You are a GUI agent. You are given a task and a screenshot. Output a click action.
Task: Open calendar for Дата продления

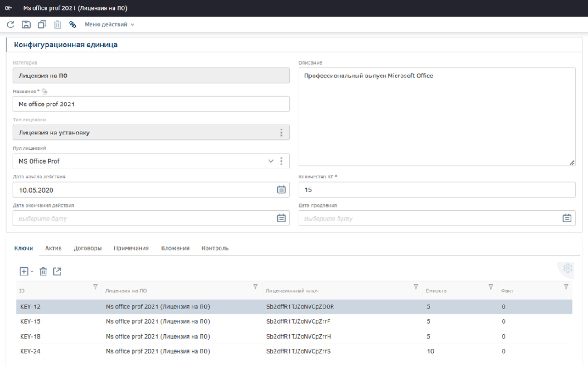click(x=567, y=218)
